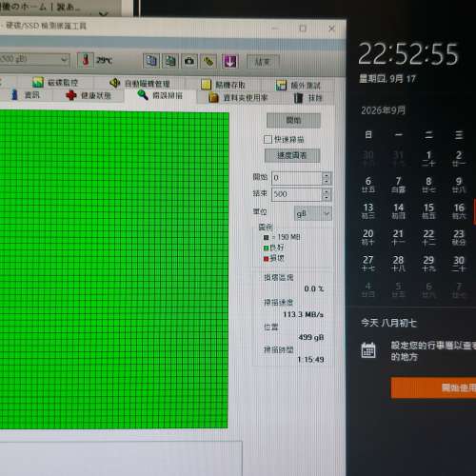Viewport: 476px width, 476px height.
Task: Click the green tag options icon
Action: [208, 61]
